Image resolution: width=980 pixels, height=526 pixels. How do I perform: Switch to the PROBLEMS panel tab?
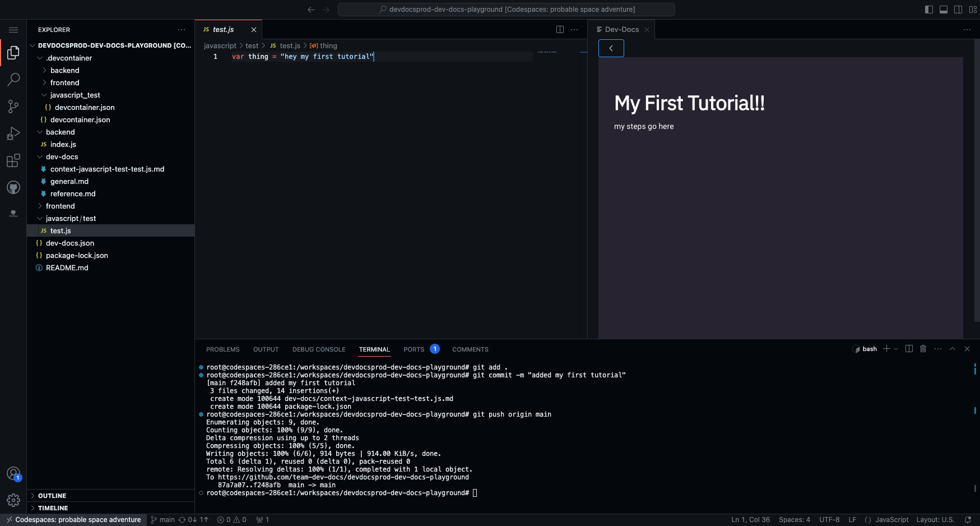222,349
